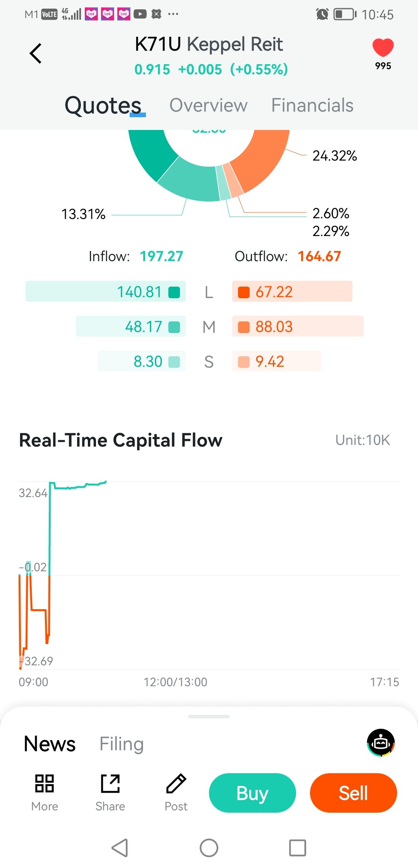Viewport: 418px width, 868px height.
Task: Tap the medium outflow 88.03 bar
Action: 298,326
